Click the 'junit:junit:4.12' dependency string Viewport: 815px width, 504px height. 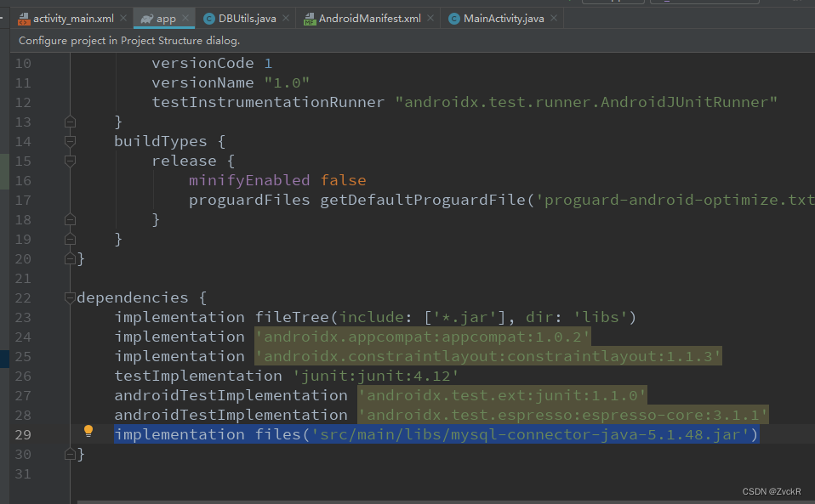tap(376, 376)
